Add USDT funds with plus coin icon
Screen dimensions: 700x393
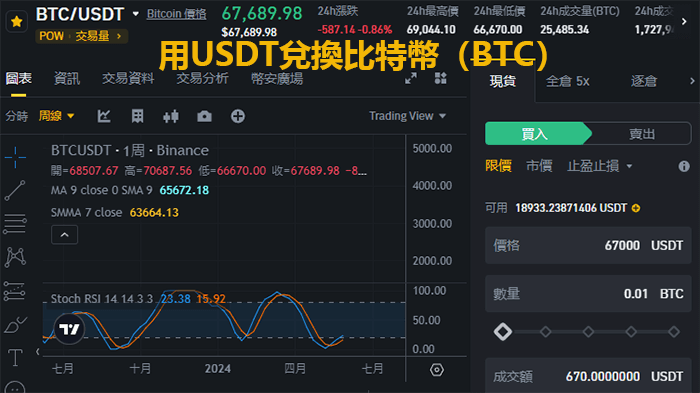636,208
